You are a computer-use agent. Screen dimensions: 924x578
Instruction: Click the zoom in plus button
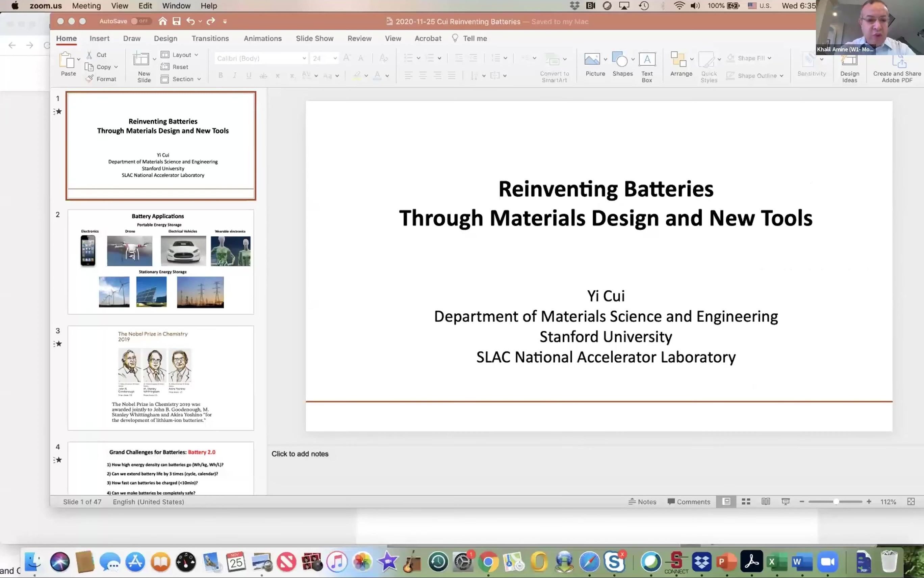click(x=869, y=502)
